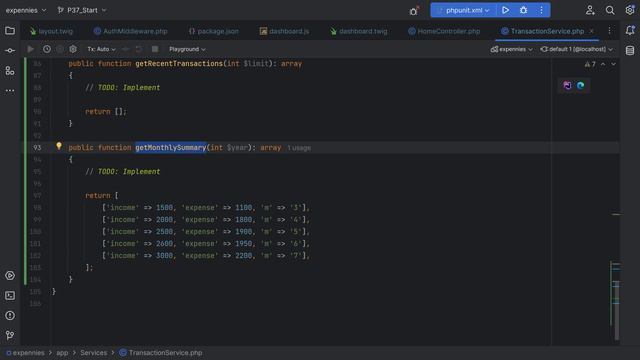Run phpunit.xml configuration

[505, 10]
